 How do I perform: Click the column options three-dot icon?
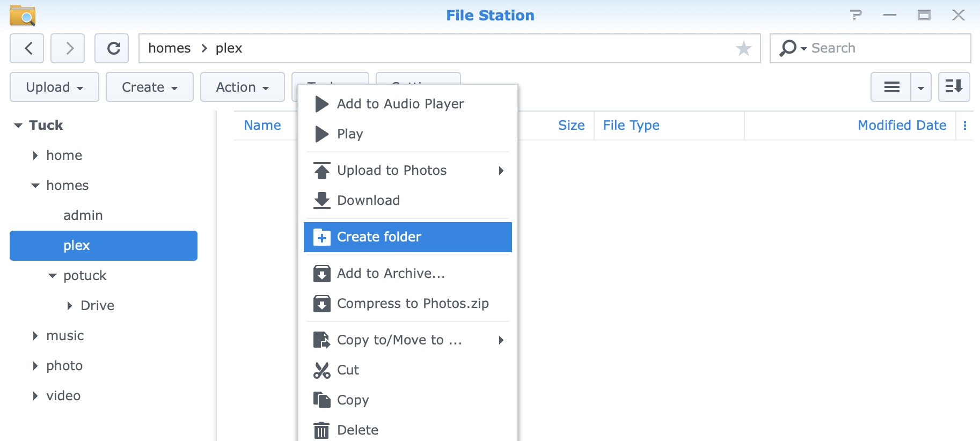[964, 126]
